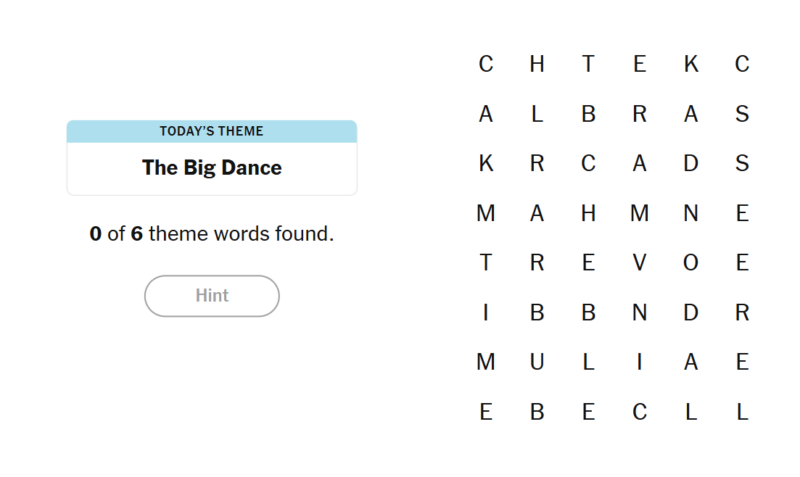Pick the K in the top row
800x477 pixels.
coord(691,65)
